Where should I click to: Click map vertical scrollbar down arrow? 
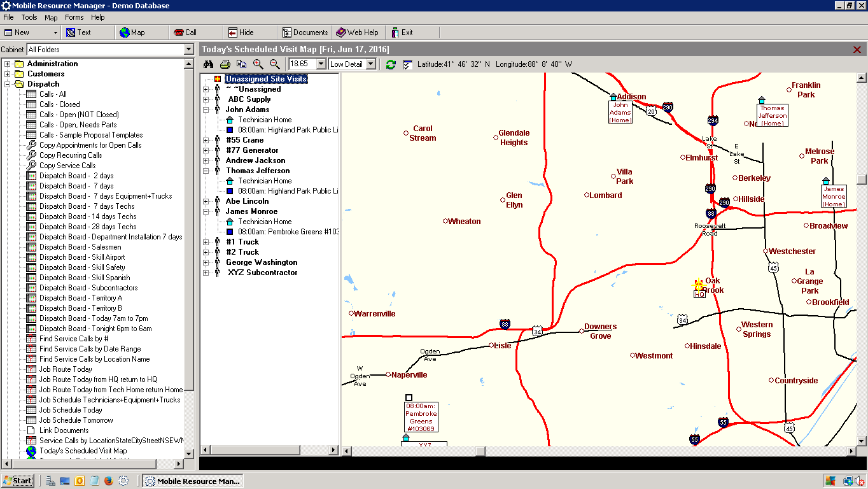[x=862, y=441]
